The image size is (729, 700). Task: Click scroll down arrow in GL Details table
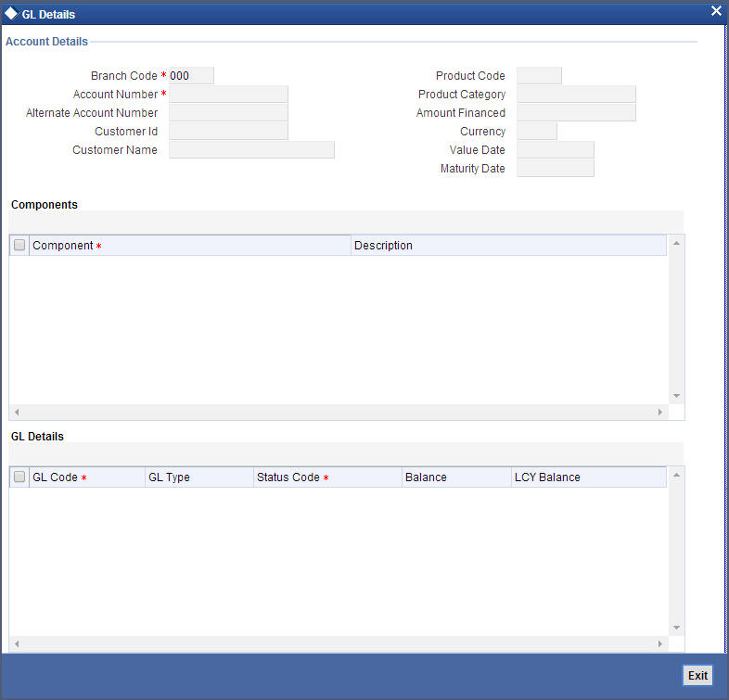click(676, 628)
